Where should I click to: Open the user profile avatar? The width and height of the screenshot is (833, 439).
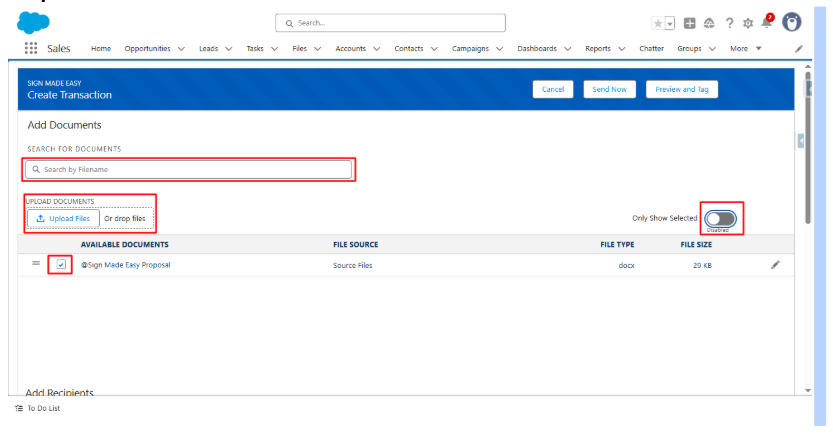[792, 22]
